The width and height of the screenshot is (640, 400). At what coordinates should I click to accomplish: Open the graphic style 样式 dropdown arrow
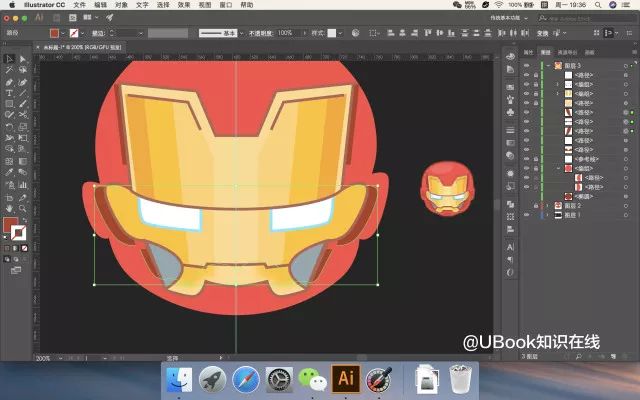point(340,33)
